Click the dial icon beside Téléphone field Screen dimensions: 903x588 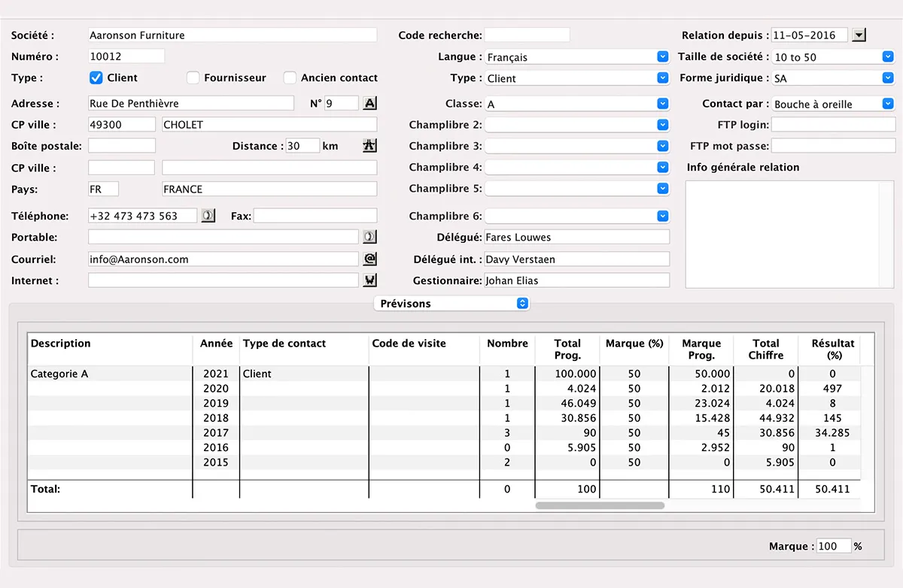tap(208, 216)
